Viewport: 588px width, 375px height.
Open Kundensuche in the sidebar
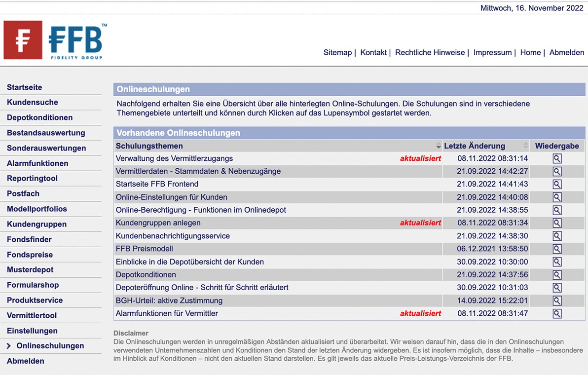pos(33,102)
